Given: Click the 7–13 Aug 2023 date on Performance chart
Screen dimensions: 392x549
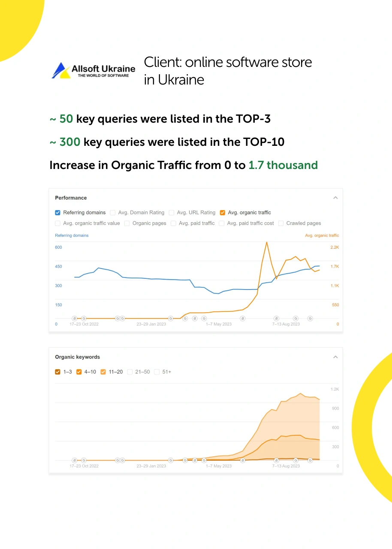Looking at the screenshot, I should point(286,324).
